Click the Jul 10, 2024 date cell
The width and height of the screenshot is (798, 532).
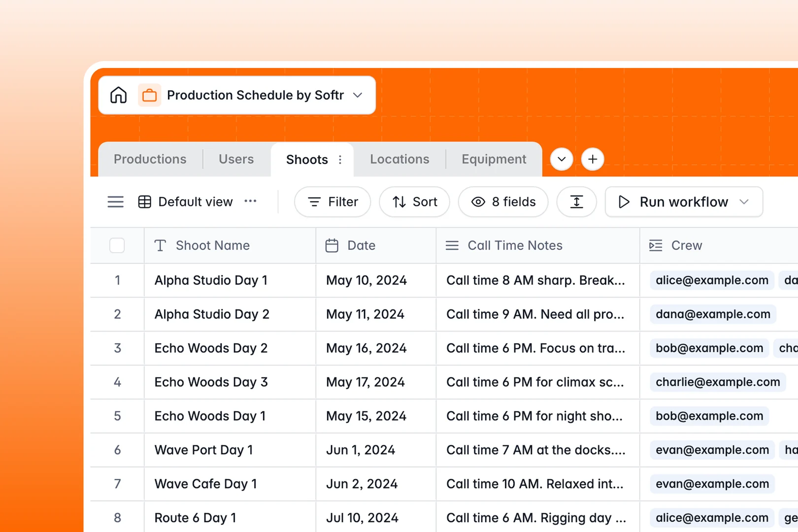(x=376, y=517)
